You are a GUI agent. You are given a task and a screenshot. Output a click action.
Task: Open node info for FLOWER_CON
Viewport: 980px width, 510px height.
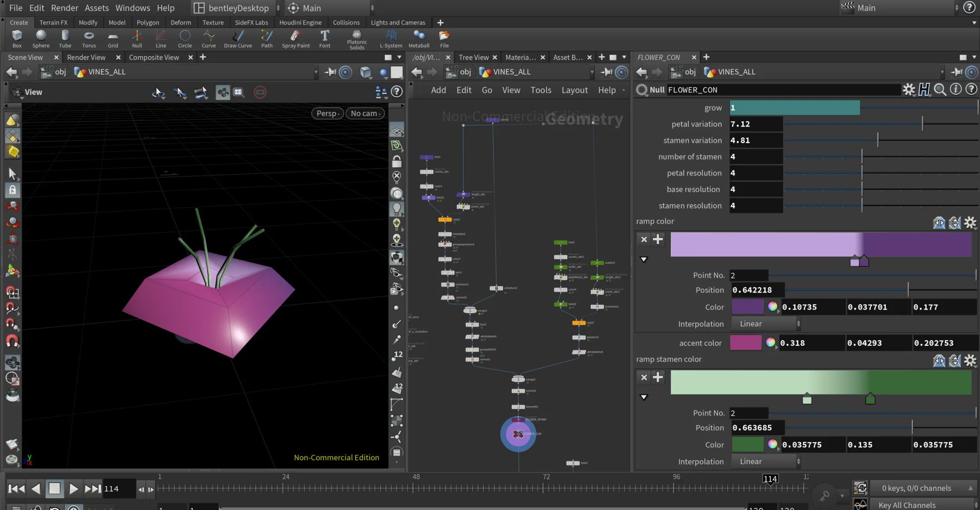[955, 89]
